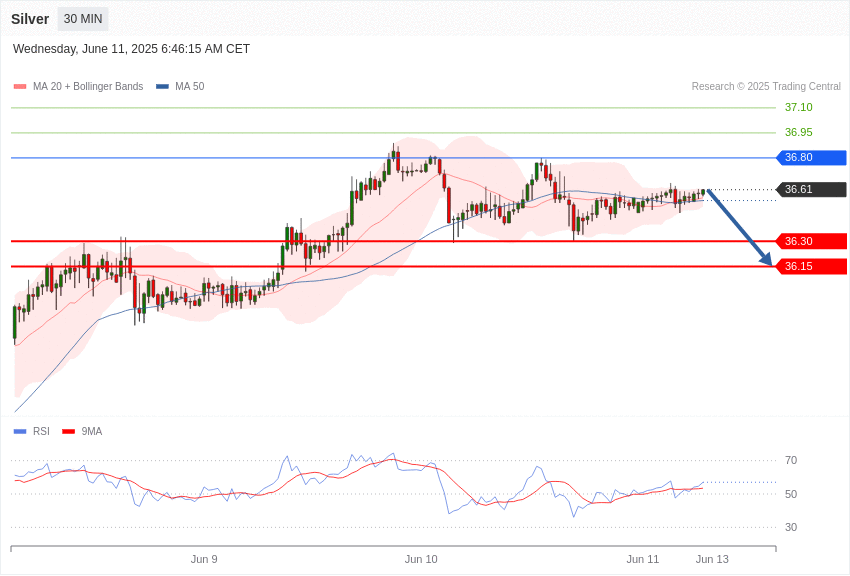This screenshot has height=576, width=850.
Task: Click the RSI legend blue swatch
Action: (20, 431)
